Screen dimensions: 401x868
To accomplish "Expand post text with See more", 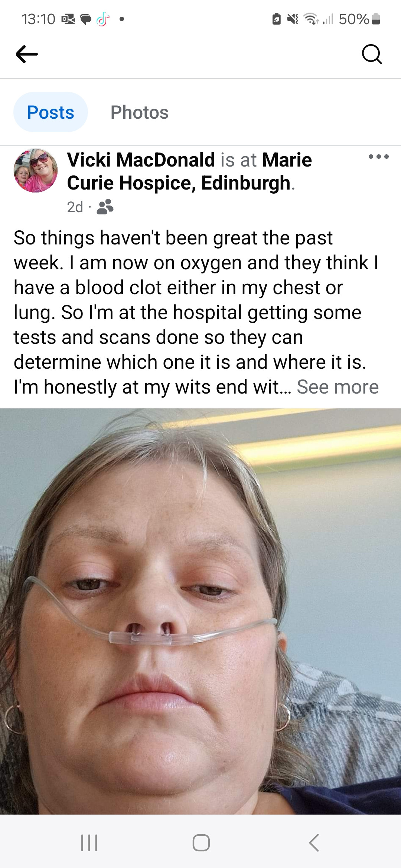I will [338, 387].
